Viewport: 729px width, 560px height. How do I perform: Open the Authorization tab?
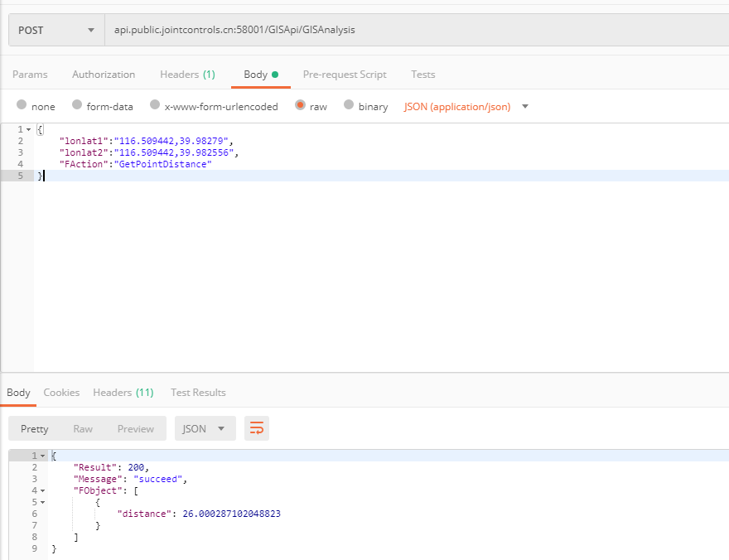[x=104, y=75]
